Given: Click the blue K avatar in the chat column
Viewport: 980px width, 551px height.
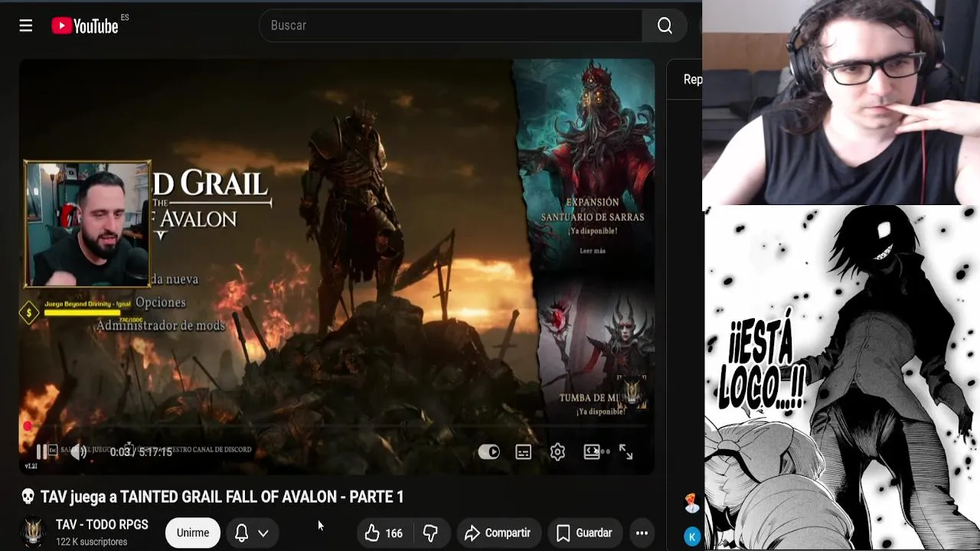Looking at the screenshot, I should pos(692,536).
